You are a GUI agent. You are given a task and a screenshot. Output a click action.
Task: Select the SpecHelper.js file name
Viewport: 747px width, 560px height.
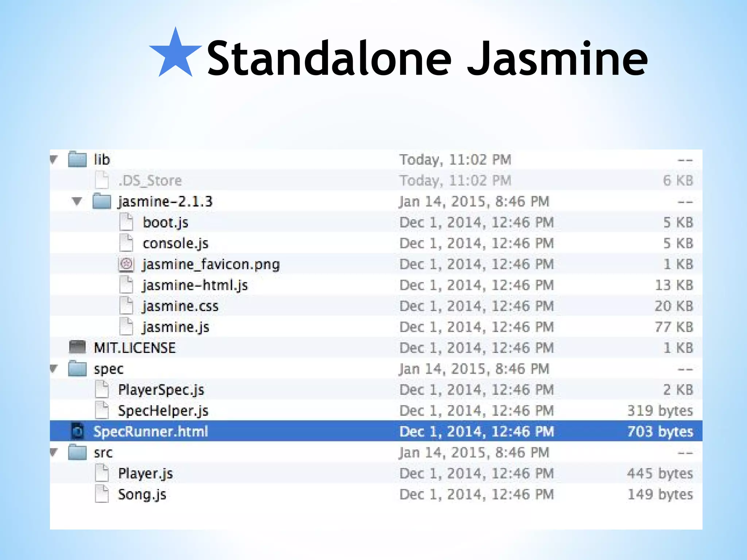[163, 411]
